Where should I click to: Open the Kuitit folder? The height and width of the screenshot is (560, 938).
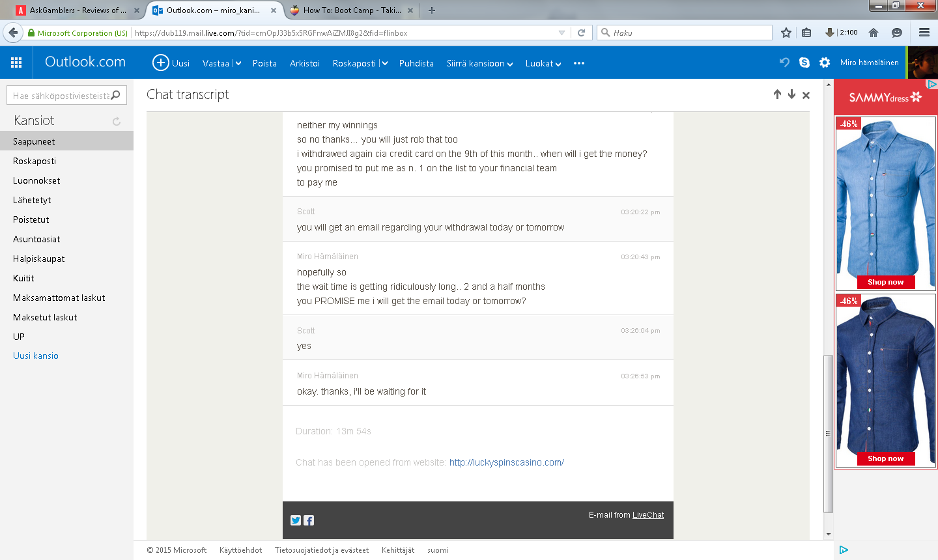click(66, 278)
